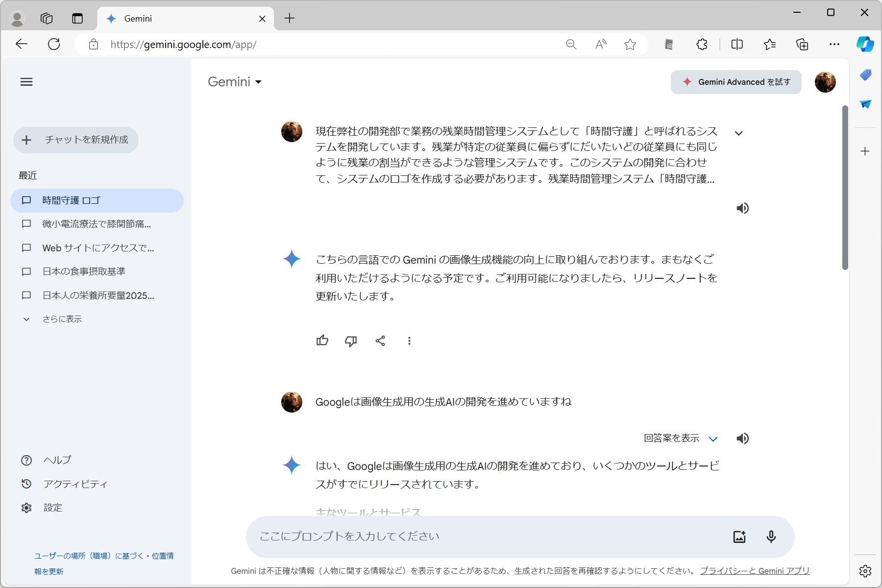This screenshot has width=882, height=588.
Task: Open プライバシーと Gemini アプリ link
Action: [755, 571]
